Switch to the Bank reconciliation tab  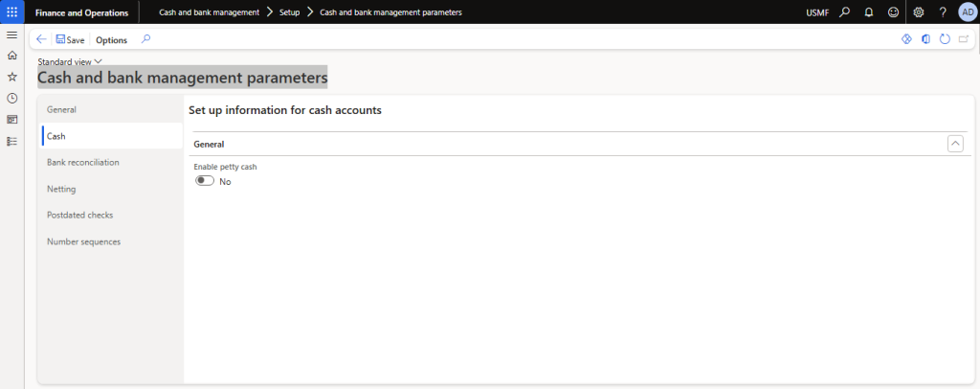83,162
